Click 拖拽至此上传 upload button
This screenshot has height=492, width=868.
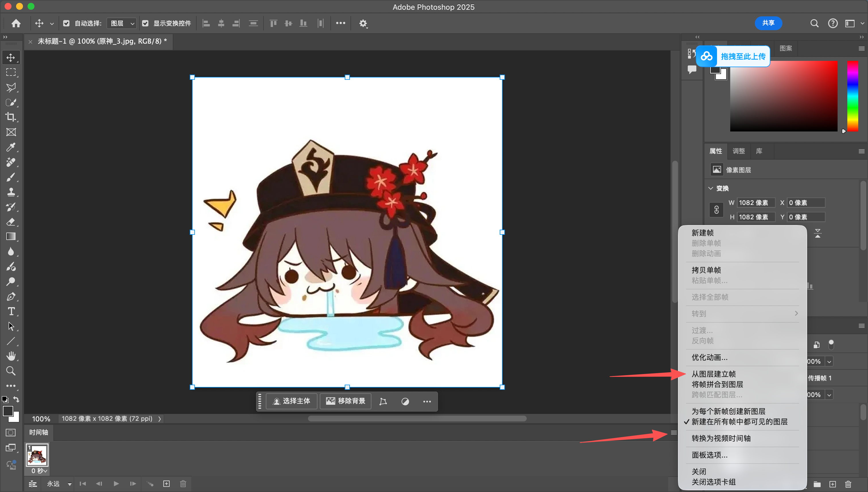[x=733, y=56]
